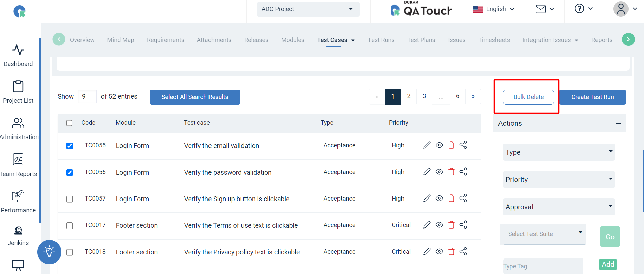Click the Show entries count field

[x=87, y=97]
